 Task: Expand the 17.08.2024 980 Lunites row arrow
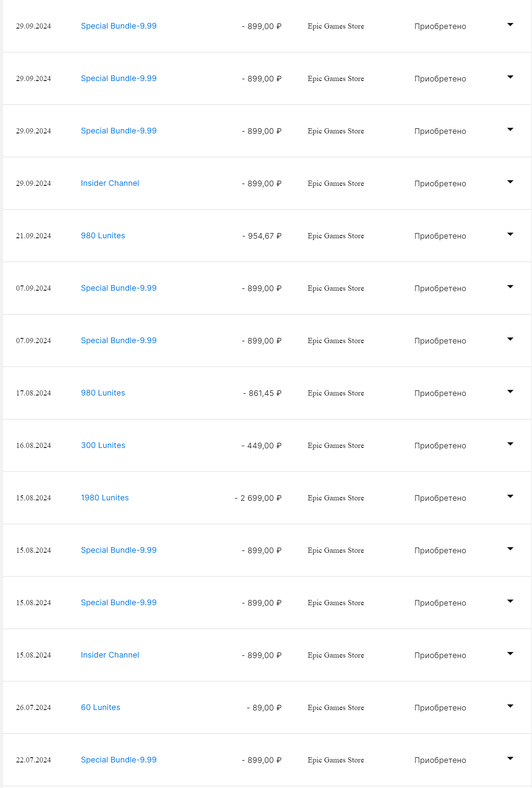tap(510, 392)
